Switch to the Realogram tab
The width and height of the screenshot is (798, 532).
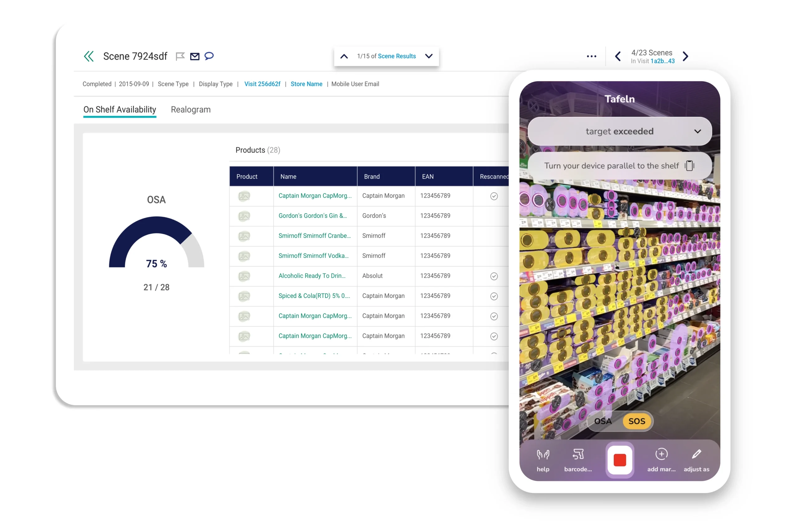[191, 110]
